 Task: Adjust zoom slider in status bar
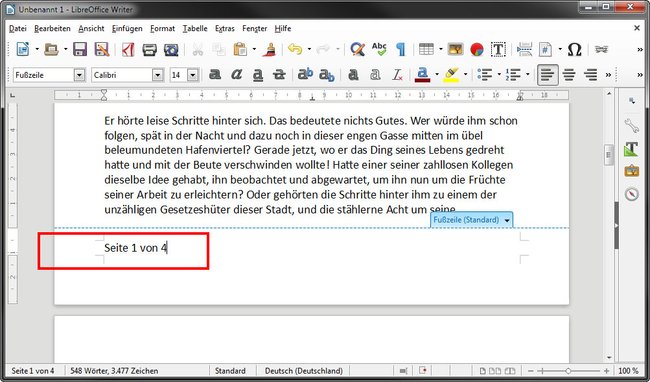tap(568, 371)
